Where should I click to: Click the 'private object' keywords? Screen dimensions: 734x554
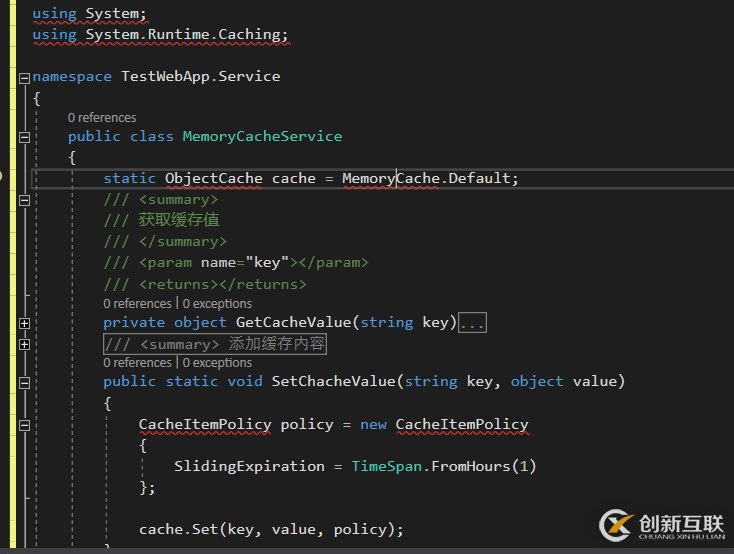point(165,322)
